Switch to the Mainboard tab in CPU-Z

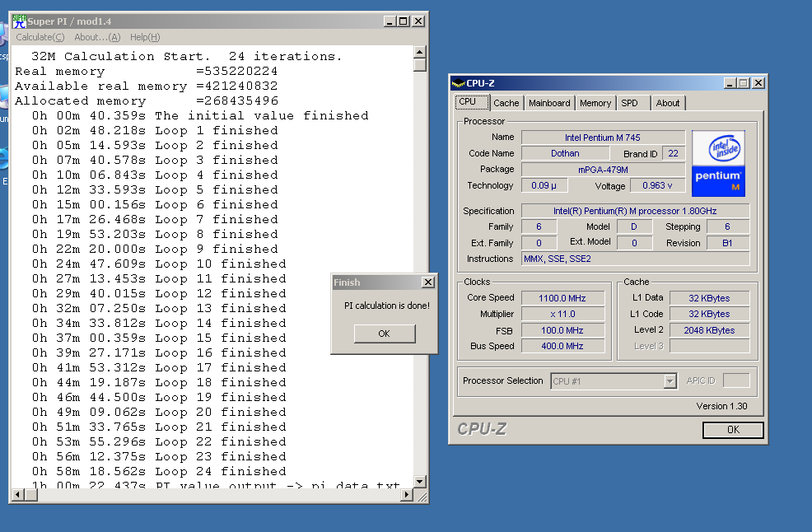pyautogui.click(x=549, y=103)
